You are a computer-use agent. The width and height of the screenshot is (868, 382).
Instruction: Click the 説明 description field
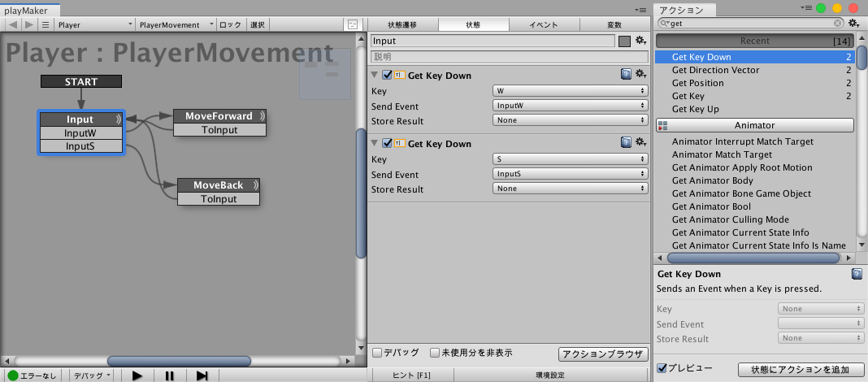click(x=510, y=56)
